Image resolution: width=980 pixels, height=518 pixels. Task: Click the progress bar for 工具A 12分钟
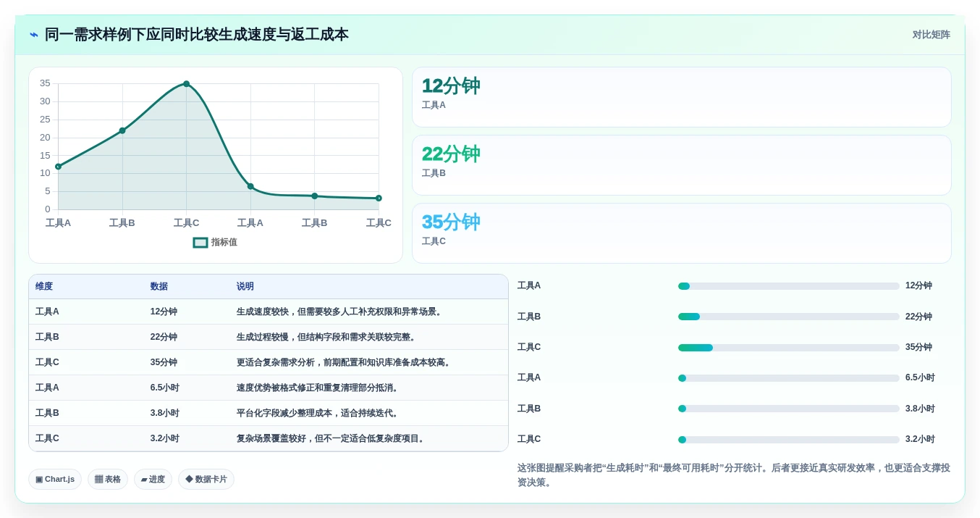pyautogui.click(x=788, y=286)
